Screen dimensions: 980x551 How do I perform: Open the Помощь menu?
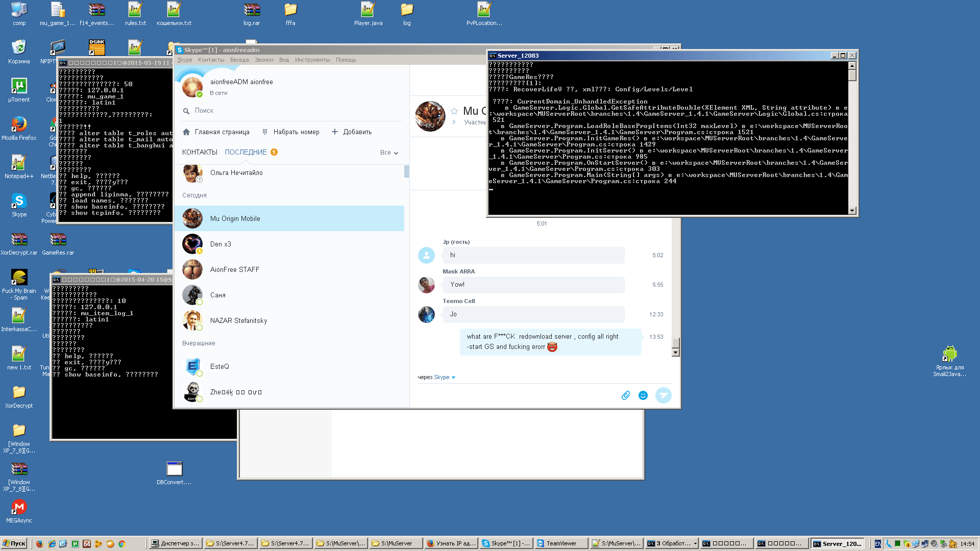pos(346,60)
